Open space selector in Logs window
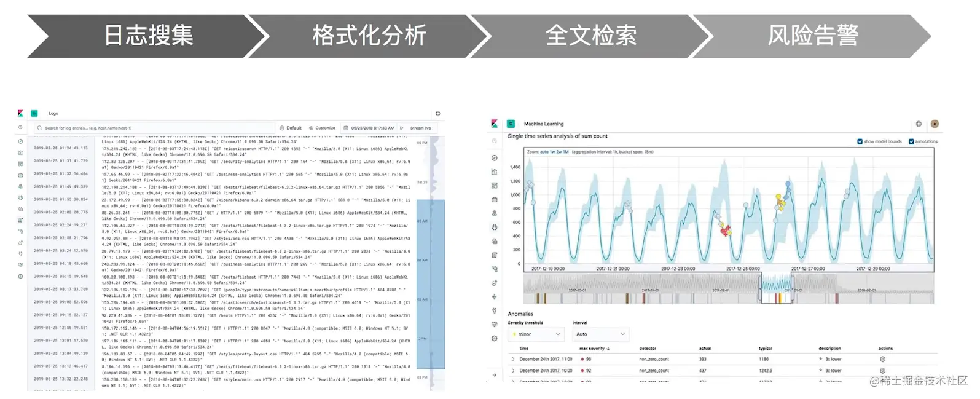The image size is (980, 399). (34, 113)
